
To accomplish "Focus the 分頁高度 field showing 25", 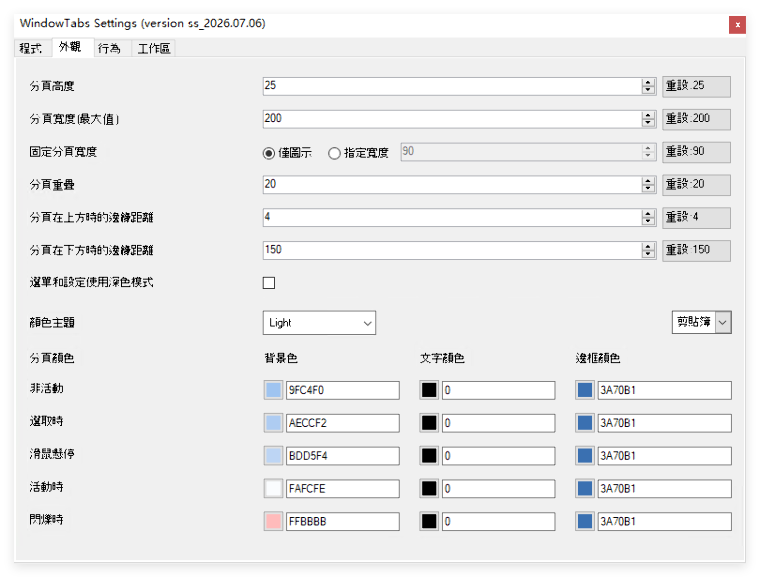I will 452,86.
